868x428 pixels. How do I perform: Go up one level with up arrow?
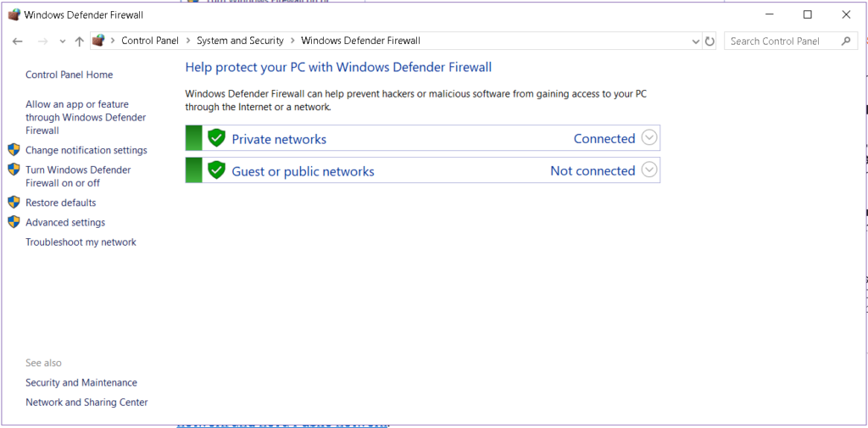tap(79, 41)
